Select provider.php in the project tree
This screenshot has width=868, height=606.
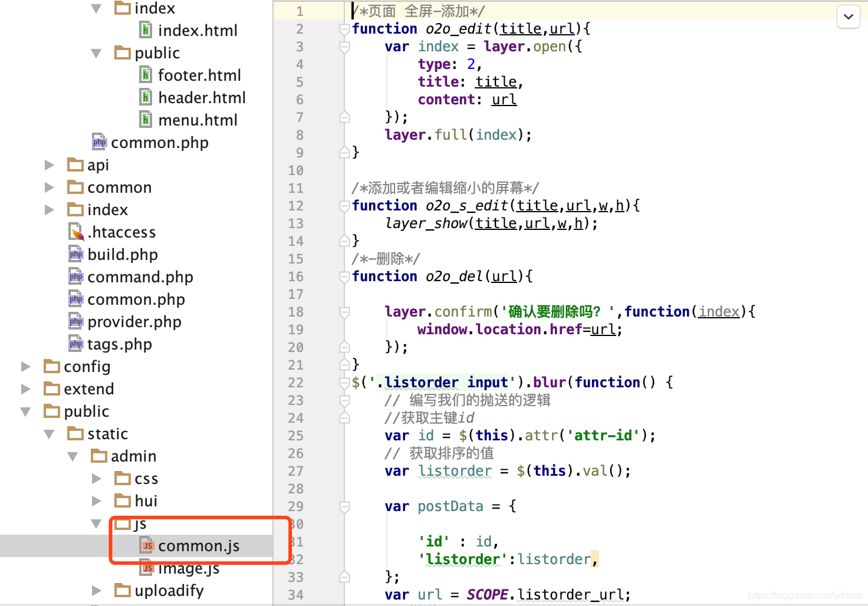coord(134,322)
